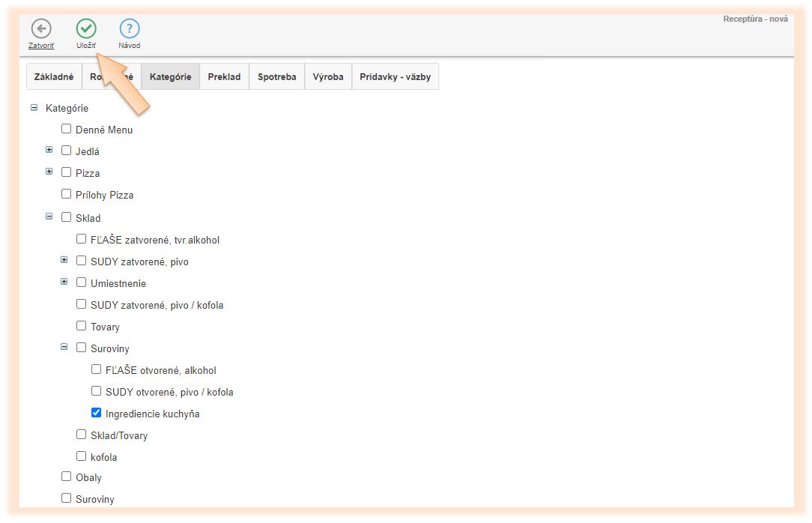The image size is (812, 523).
Task: Check the Denné Menu checkbox
Action: [67, 129]
